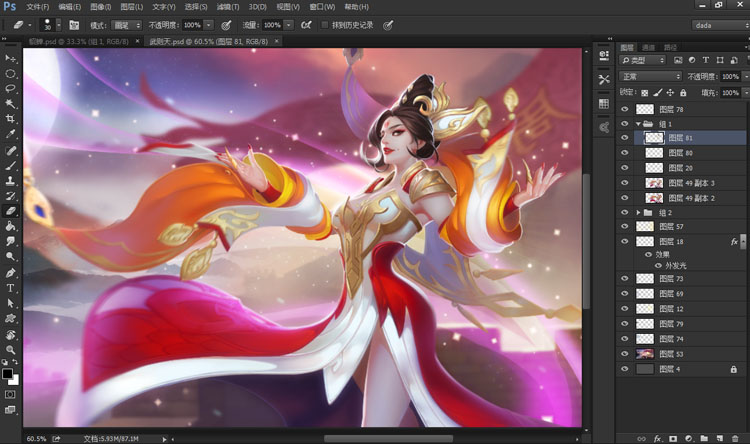Select the Zoom tool in toolbox

(x=10, y=350)
